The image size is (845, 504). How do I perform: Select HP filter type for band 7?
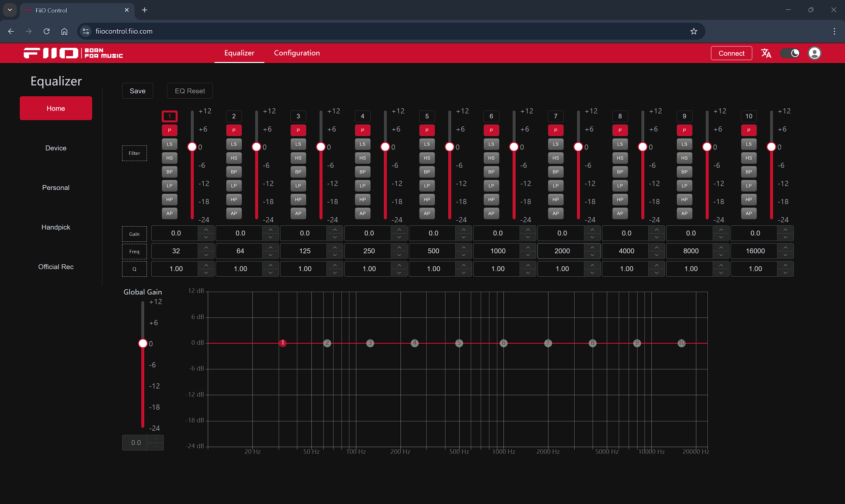pyautogui.click(x=556, y=200)
